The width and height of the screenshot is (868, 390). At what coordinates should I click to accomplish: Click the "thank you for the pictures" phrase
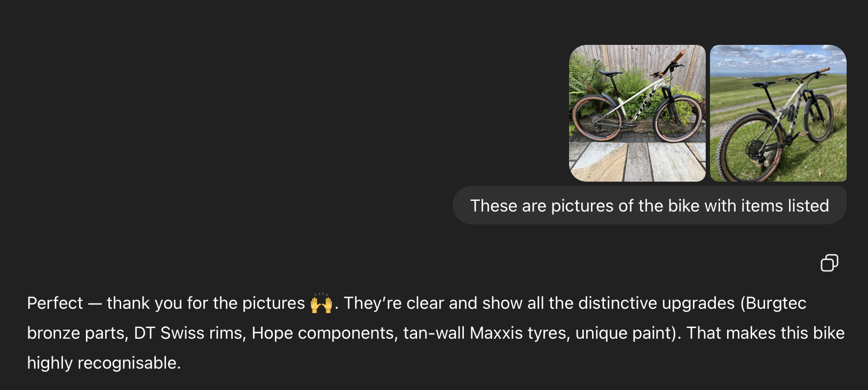click(x=206, y=303)
